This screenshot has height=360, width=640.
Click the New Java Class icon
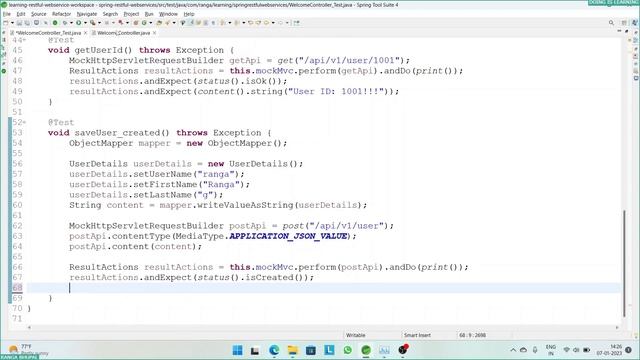pos(144,23)
